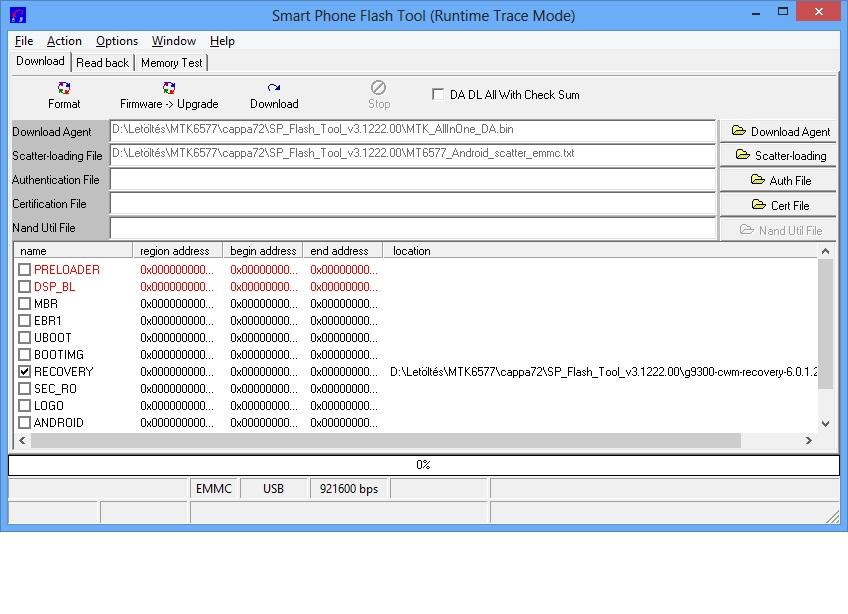Image resolution: width=848 pixels, height=614 pixels.
Task: Select the PRELOADER row name
Action: (67, 269)
